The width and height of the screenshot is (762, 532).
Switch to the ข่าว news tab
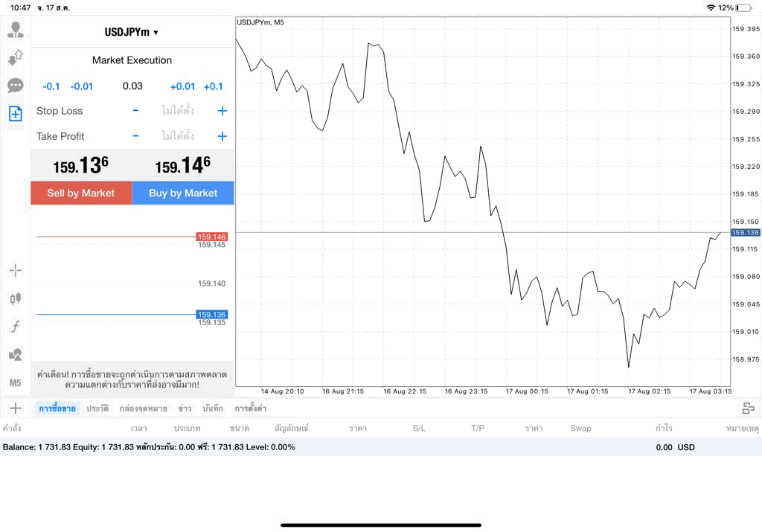click(185, 408)
